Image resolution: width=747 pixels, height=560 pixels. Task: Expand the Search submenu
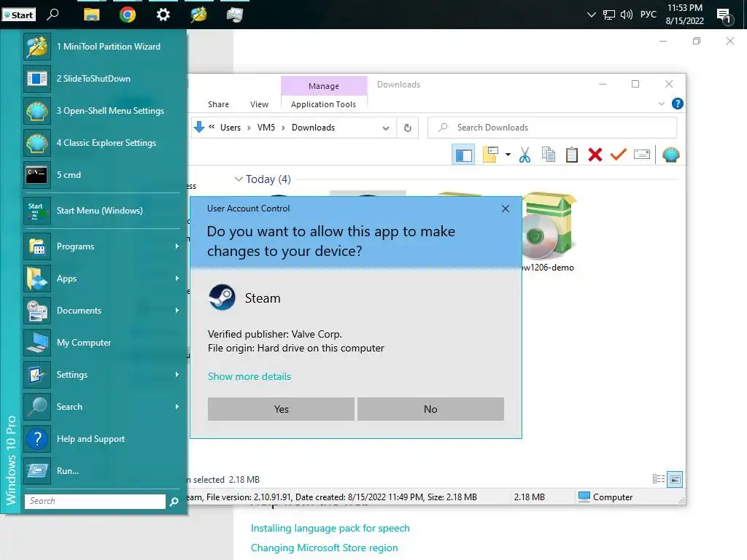click(x=102, y=407)
